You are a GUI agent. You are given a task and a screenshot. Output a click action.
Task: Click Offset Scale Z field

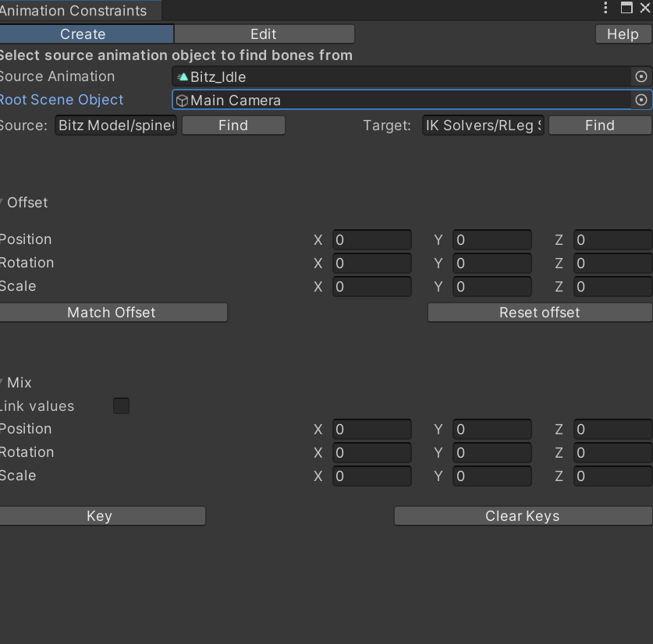[x=613, y=286]
